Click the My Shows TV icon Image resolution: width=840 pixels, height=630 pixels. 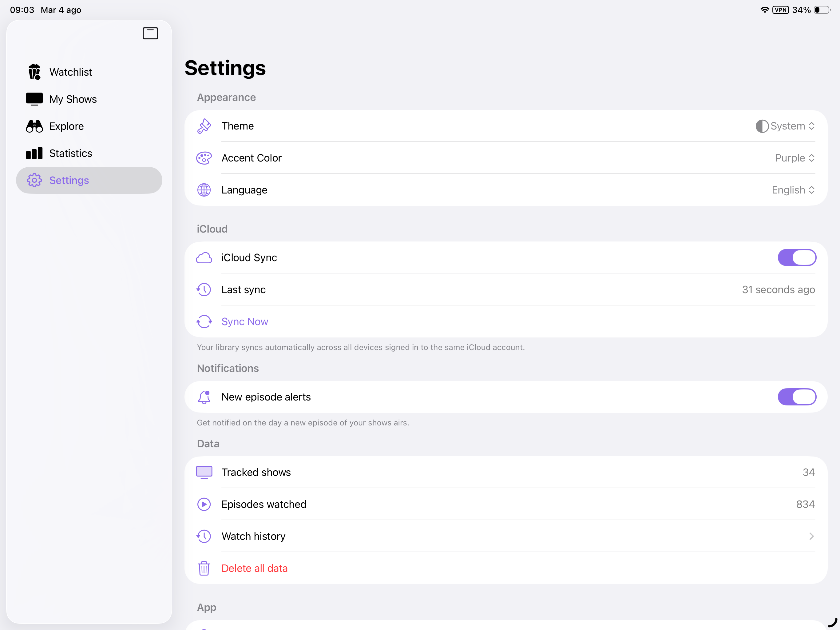[x=34, y=99]
